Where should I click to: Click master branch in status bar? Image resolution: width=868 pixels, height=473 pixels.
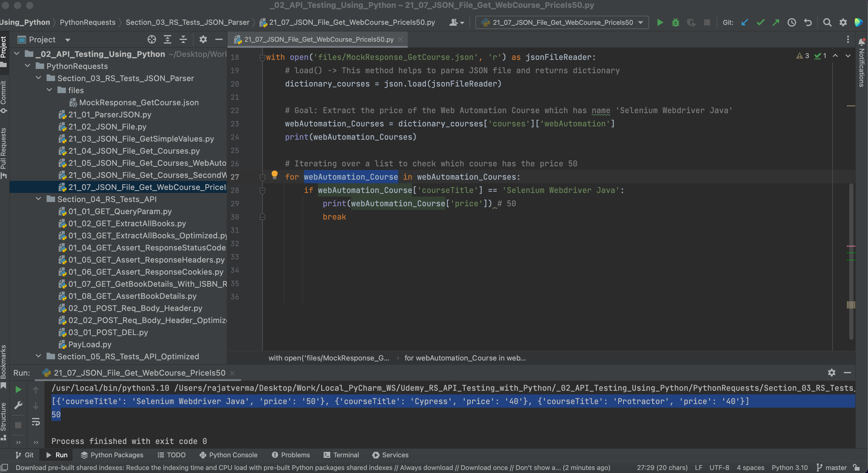coord(832,468)
